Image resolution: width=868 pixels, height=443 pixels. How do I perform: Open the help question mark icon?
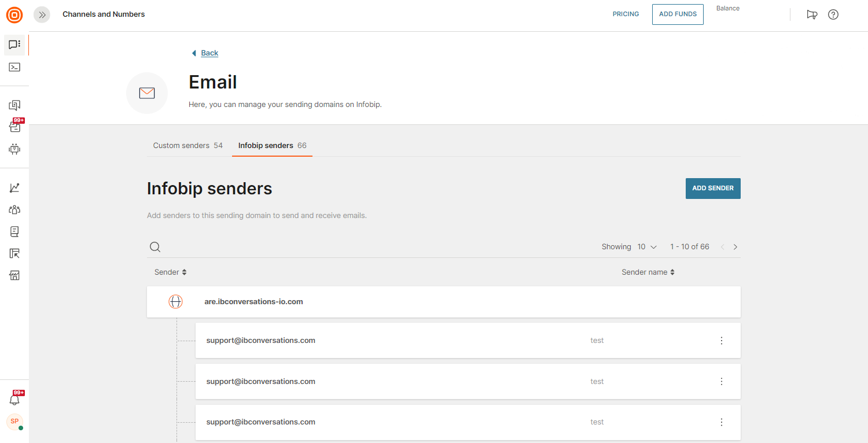click(833, 14)
